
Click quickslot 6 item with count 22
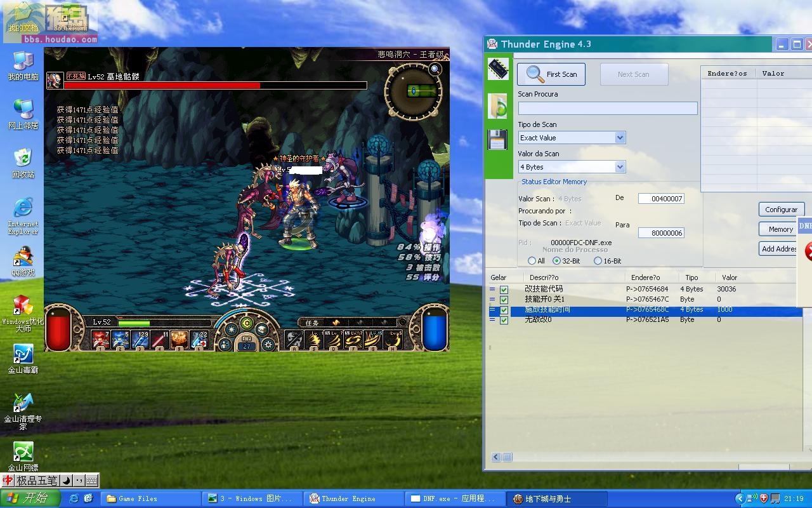(199, 340)
